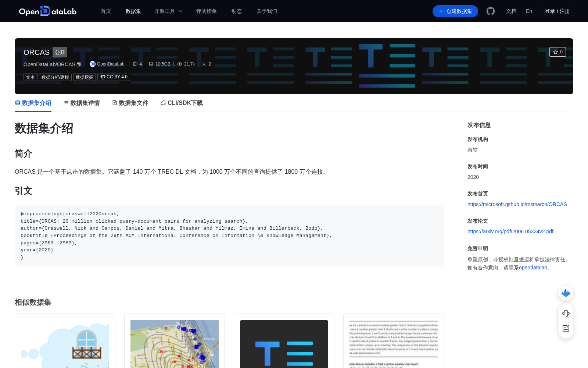Expand the 开源工具 dropdown menu
Image resolution: width=588 pixels, height=368 pixels.
point(168,11)
